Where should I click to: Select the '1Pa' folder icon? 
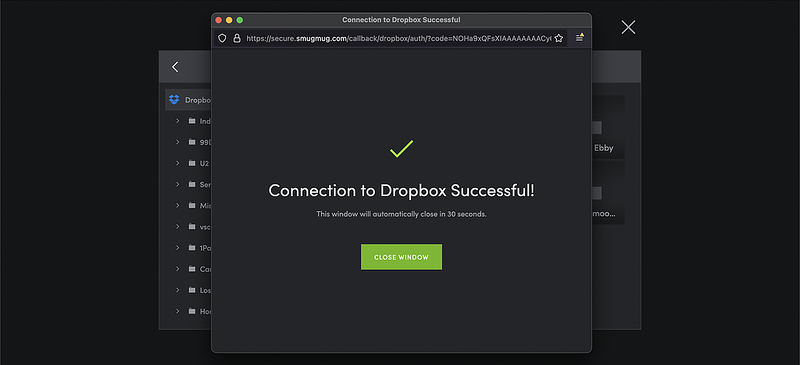coord(192,248)
